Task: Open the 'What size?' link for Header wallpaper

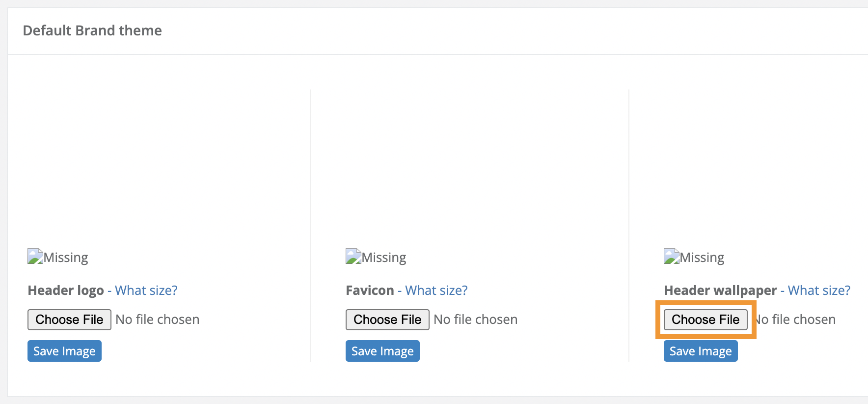Action: tap(818, 290)
